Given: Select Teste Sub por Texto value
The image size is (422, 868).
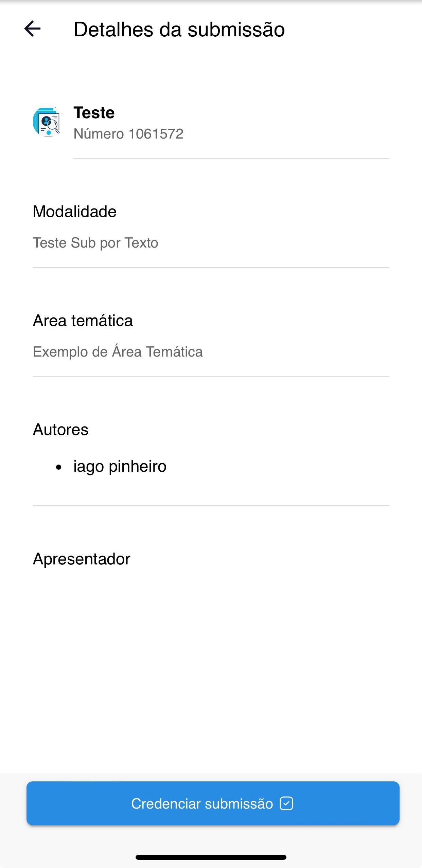Looking at the screenshot, I should (95, 243).
